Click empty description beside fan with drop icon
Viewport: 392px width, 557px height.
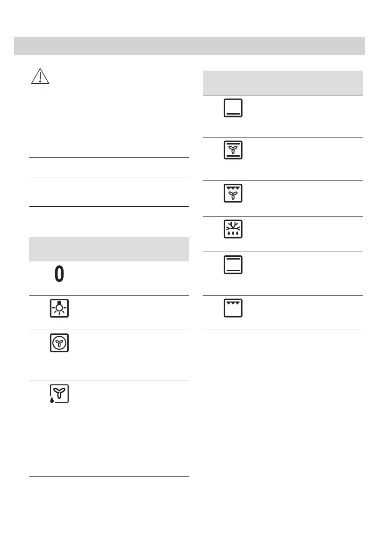click(131, 428)
